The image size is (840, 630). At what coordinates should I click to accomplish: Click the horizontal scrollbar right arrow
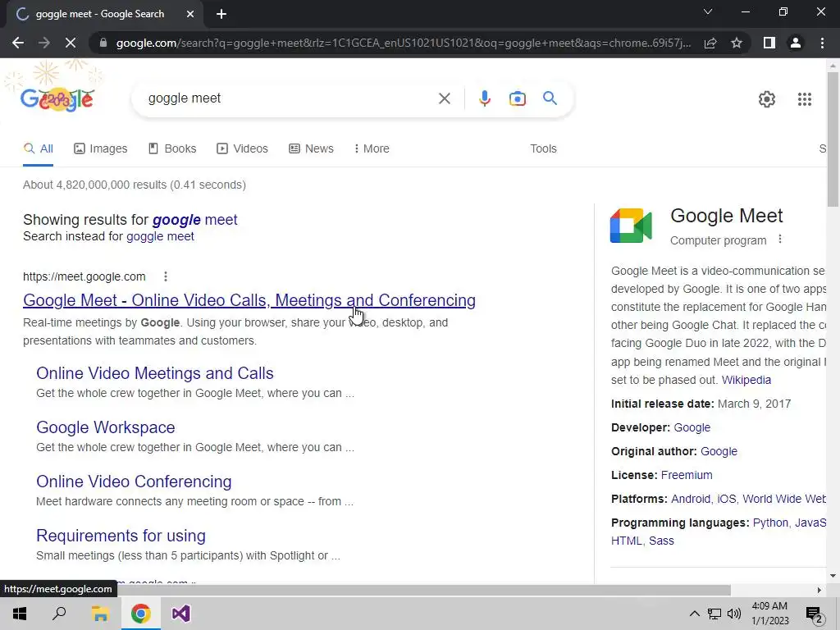[819, 591]
